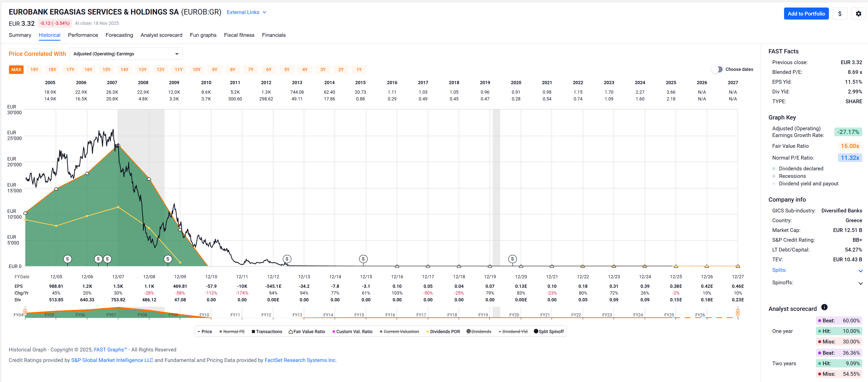Open the Financials tab

pyautogui.click(x=273, y=35)
